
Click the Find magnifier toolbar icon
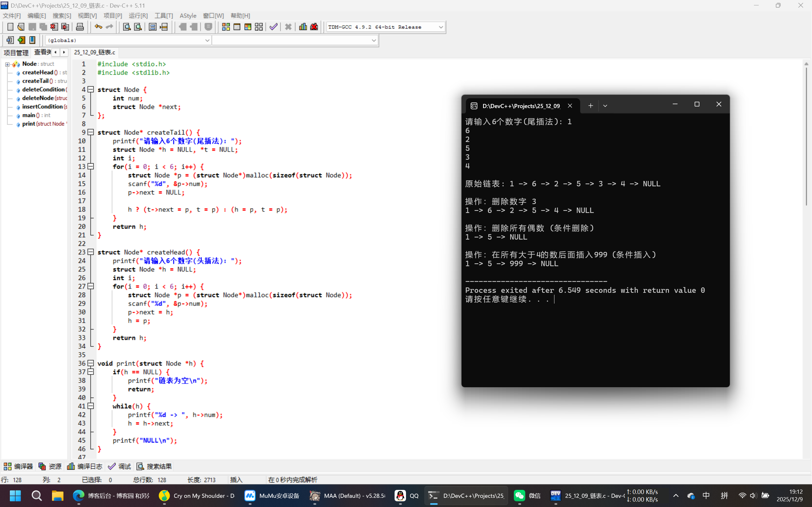[127, 27]
